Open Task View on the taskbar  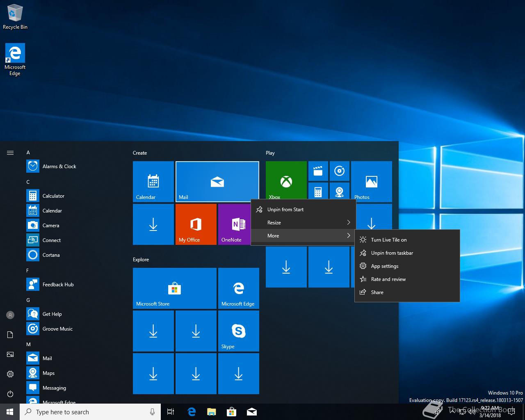pos(171,412)
